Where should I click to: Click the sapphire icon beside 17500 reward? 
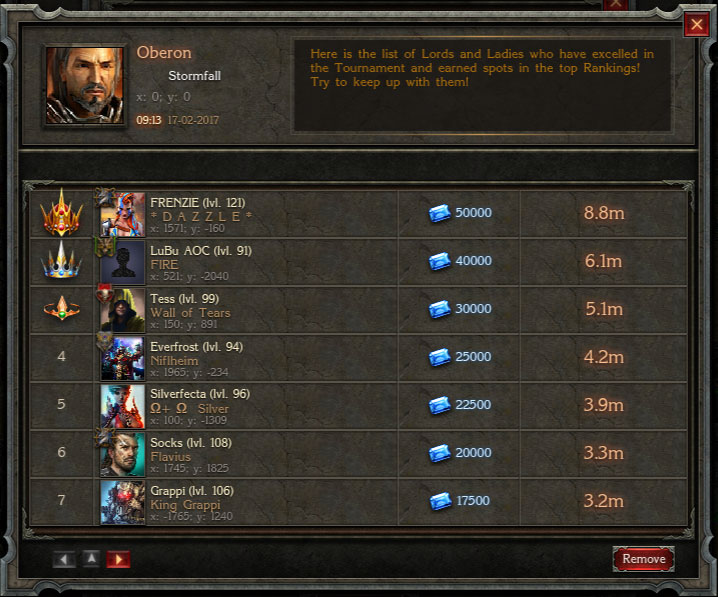(441, 501)
